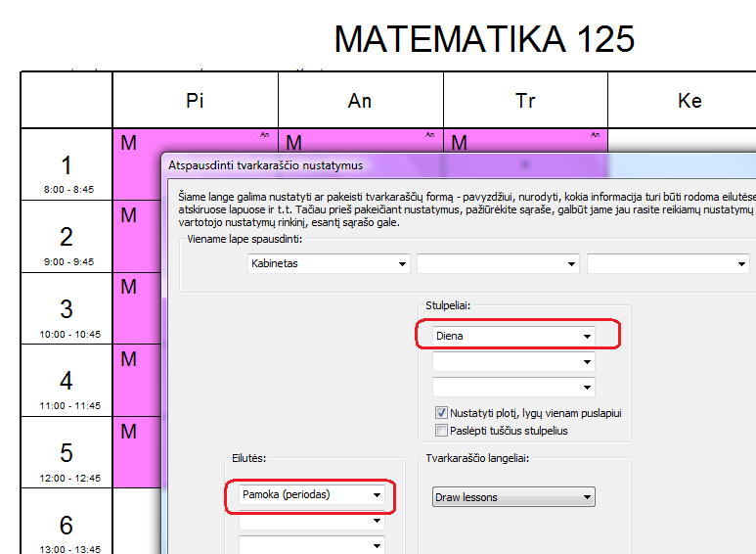
Task: Expand the empty dropdown directly below Pamoka (periodas)
Action: pyautogui.click(x=311, y=522)
